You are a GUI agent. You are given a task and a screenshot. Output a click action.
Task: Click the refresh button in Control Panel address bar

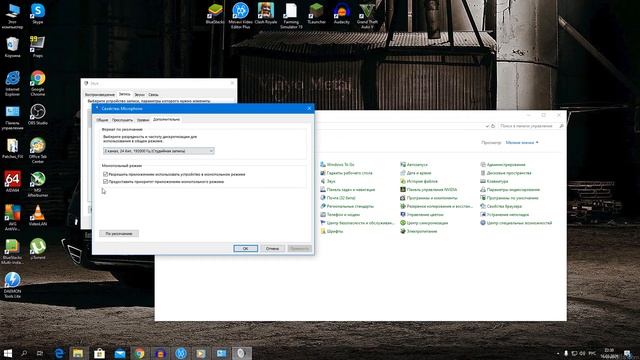[493, 126]
